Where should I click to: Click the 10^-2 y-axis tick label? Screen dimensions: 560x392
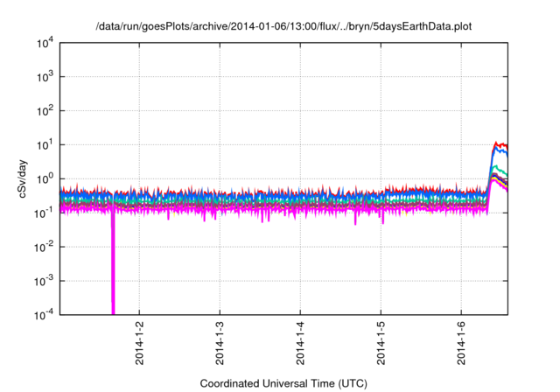(44, 247)
